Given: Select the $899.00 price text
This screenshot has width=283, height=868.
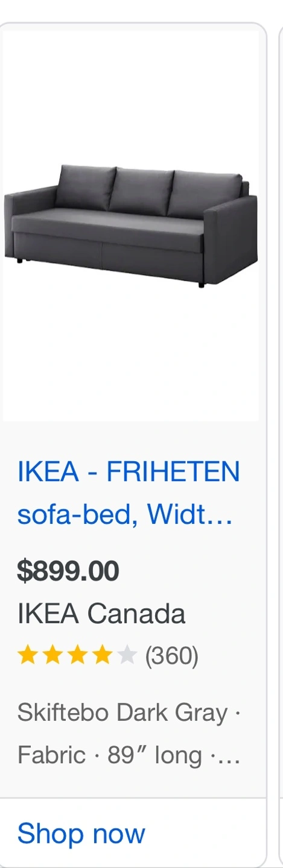Looking at the screenshot, I should point(68,571).
